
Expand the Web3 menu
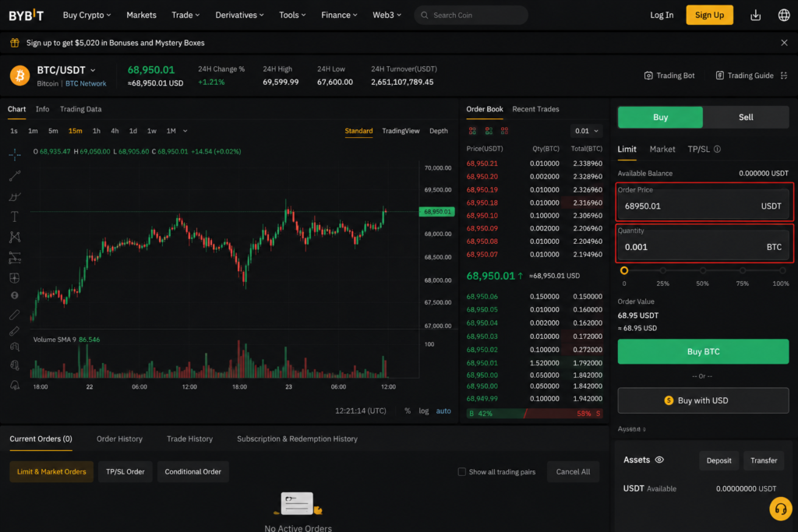387,16
